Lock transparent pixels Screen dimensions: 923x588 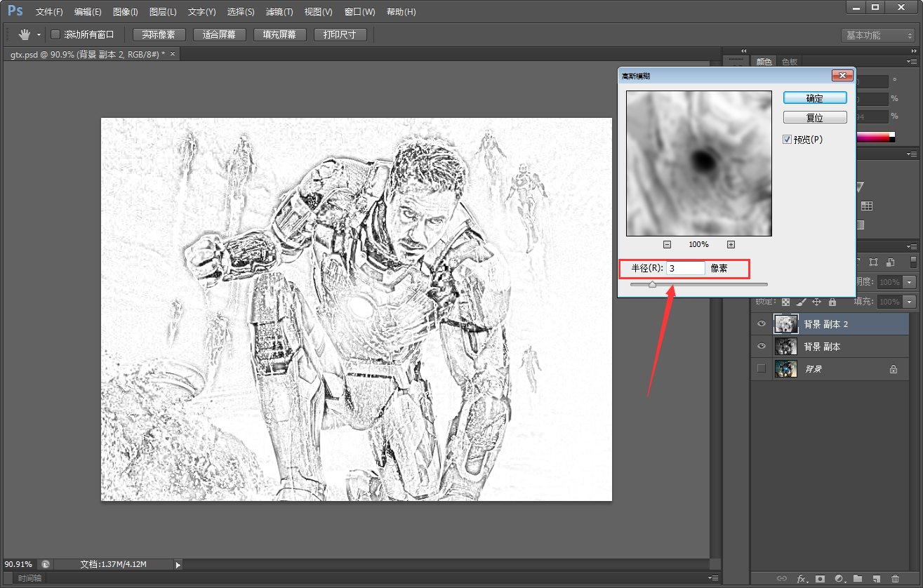[x=786, y=302]
